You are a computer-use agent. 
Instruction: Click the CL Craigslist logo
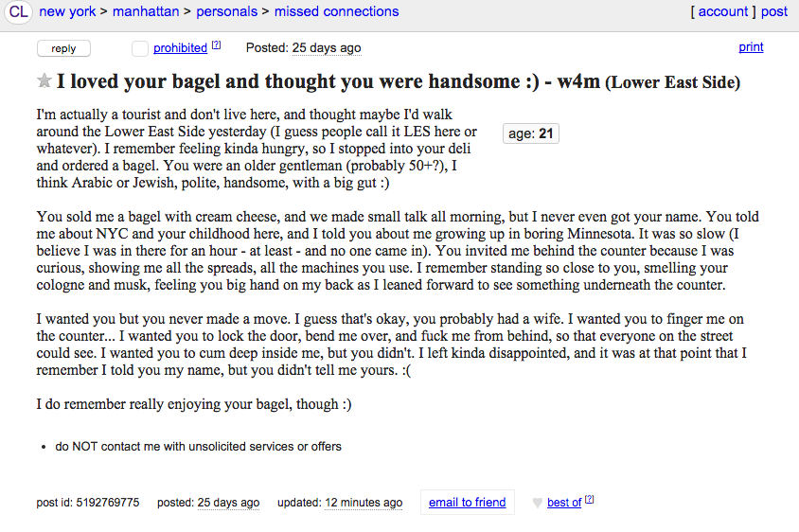pyautogui.click(x=19, y=12)
